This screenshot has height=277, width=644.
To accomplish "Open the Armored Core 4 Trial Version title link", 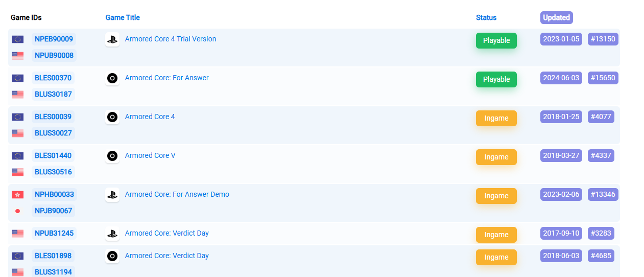I will tap(171, 39).
